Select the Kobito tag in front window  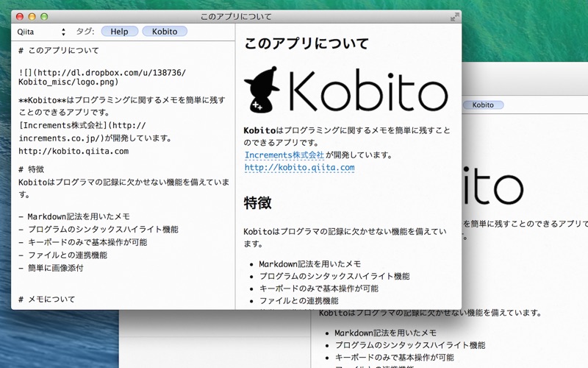165,32
